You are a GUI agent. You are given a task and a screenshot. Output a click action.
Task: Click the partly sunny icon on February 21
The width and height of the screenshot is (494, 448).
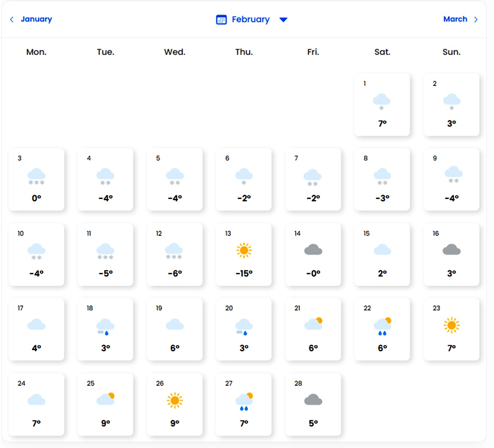tap(313, 324)
